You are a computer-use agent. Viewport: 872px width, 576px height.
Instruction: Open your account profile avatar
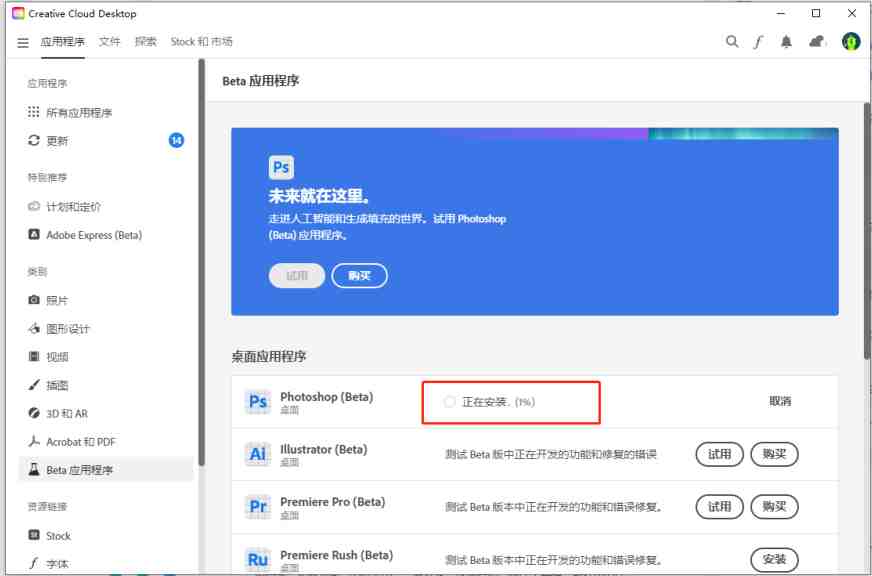click(851, 42)
